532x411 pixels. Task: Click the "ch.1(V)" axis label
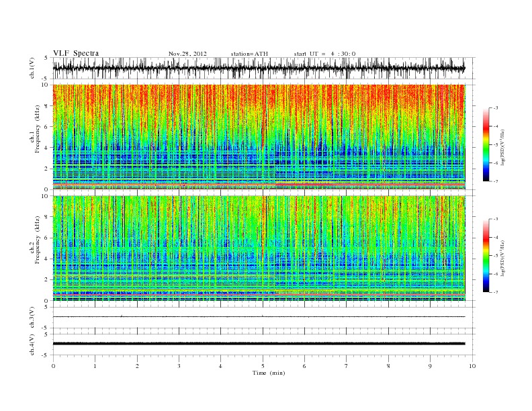point(32,68)
